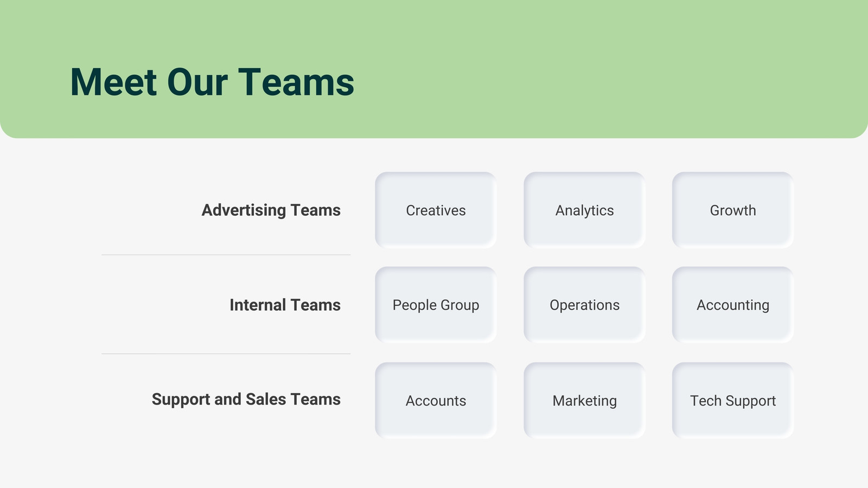
Task: Click the Creatives team card
Action: click(x=436, y=210)
